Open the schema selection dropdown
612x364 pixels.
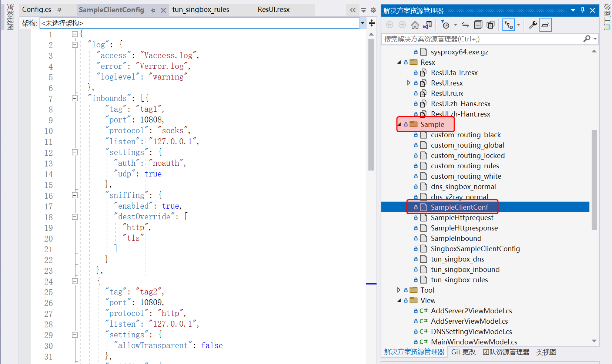coord(362,23)
